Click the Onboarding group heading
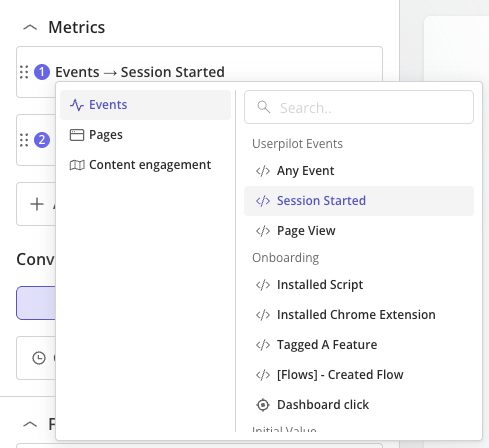The height and width of the screenshot is (448, 489). (286, 258)
